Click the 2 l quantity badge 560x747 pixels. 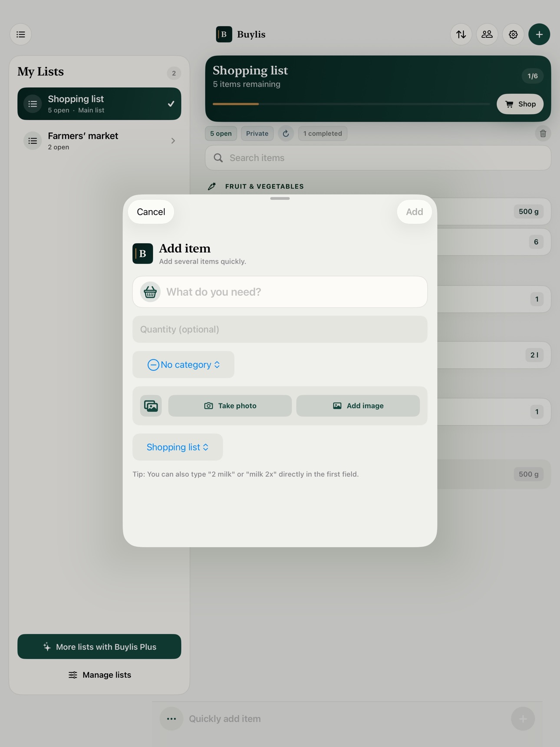coord(534,355)
